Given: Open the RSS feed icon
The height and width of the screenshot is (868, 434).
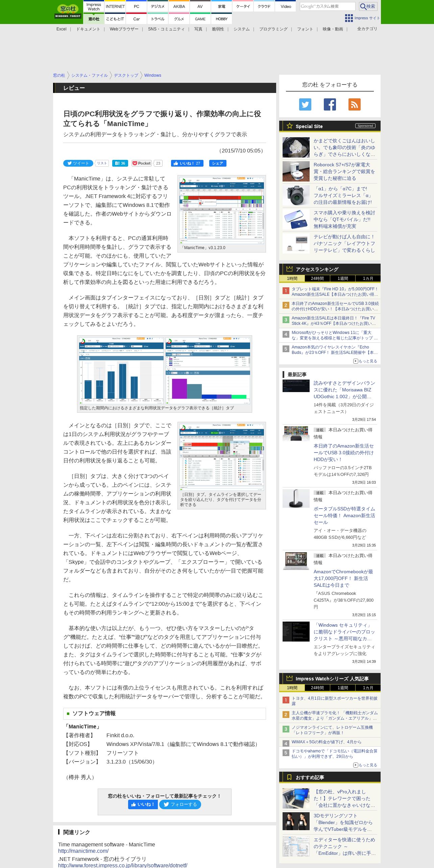Looking at the screenshot, I should pos(355,104).
